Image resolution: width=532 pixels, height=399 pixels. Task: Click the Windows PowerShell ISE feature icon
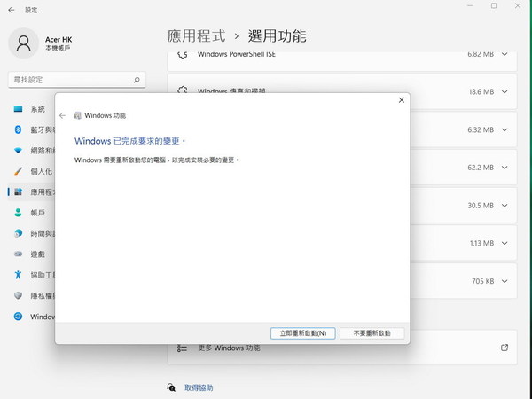183,55
